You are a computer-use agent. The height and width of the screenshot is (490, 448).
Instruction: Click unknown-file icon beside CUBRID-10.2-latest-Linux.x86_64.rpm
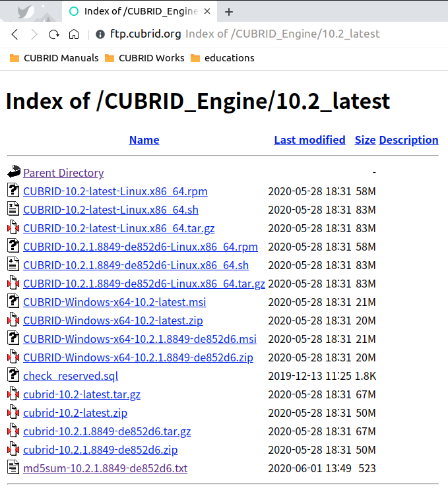pyautogui.click(x=13, y=190)
